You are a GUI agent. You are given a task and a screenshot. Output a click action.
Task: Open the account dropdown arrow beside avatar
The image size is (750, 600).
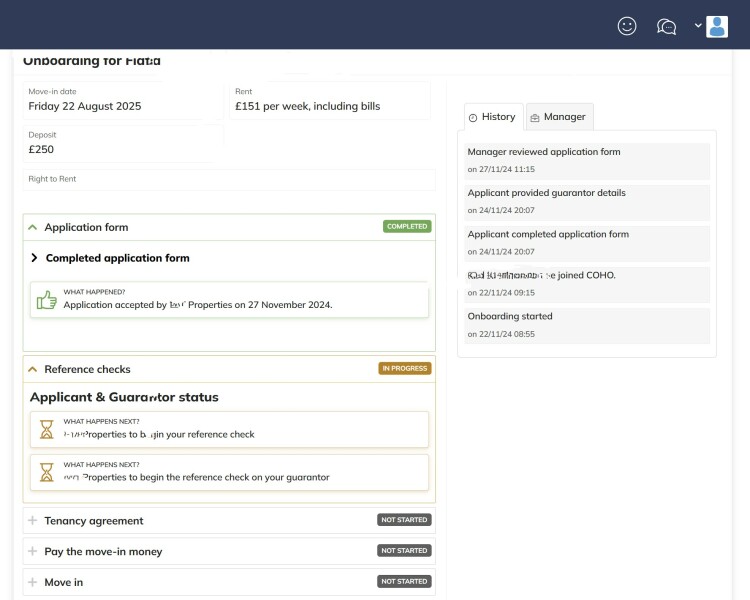click(698, 26)
